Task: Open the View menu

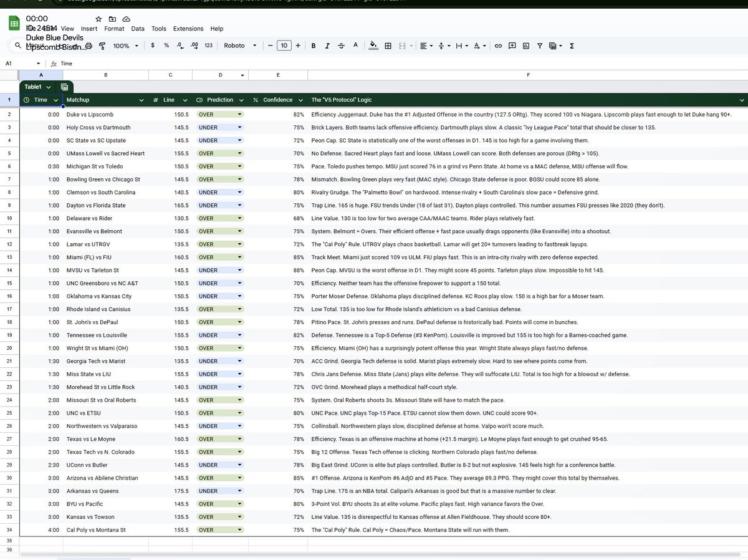Action: (67, 29)
